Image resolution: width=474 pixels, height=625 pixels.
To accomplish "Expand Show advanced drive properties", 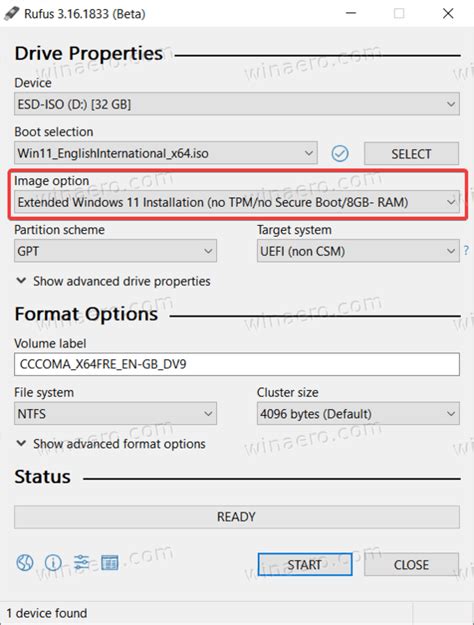I will 113,281.
